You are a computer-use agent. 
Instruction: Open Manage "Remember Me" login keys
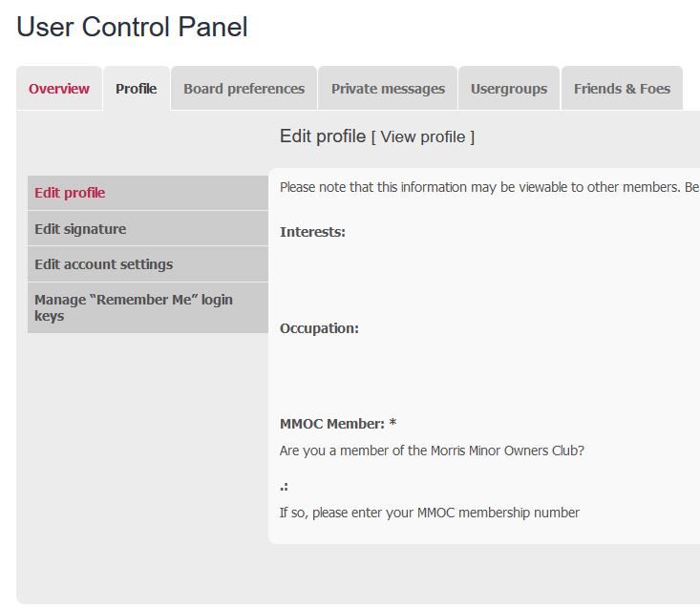pyautogui.click(x=148, y=307)
